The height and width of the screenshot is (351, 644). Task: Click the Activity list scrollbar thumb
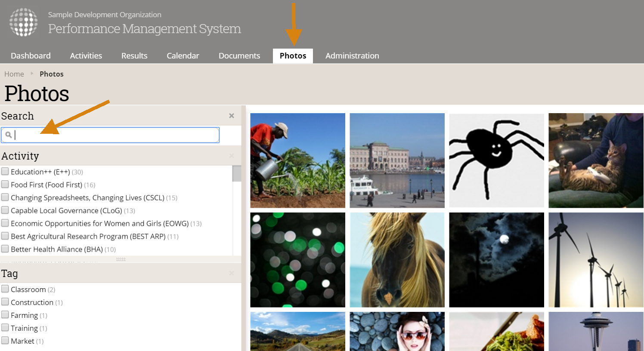[x=237, y=174]
